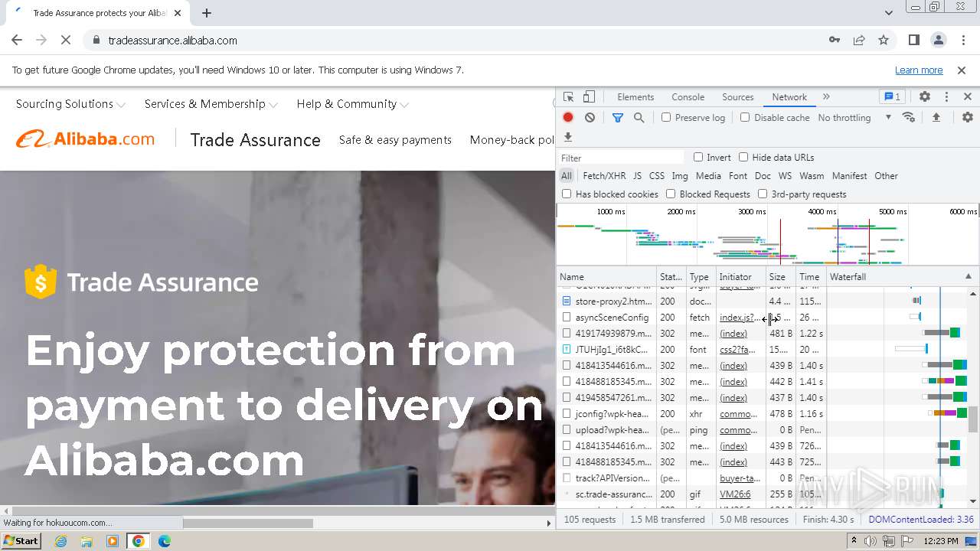Toggle device toolbar in DevTools
980x551 pixels.
coord(589,97)
